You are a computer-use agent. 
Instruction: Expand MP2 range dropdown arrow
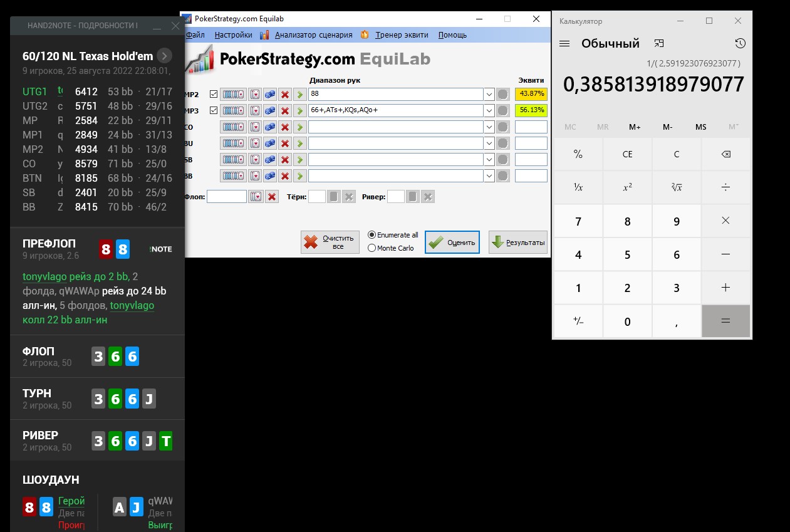click(x=489, y=94)
